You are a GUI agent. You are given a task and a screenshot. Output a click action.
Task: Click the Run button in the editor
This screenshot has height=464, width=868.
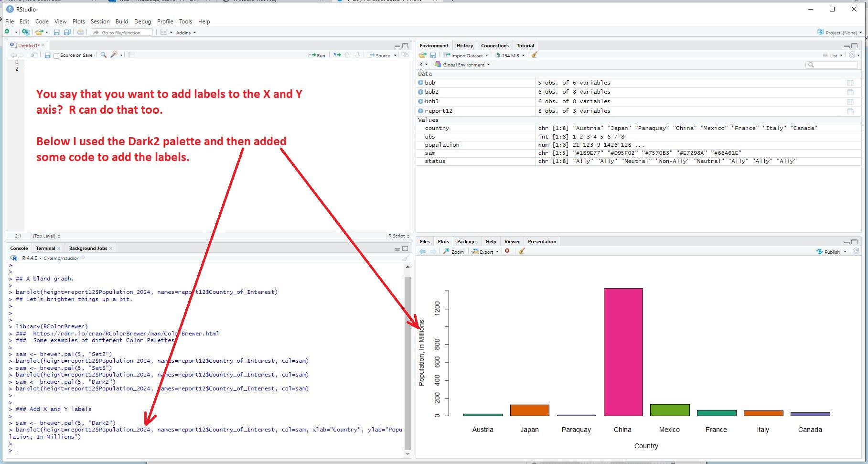click(x=317, y=55)
